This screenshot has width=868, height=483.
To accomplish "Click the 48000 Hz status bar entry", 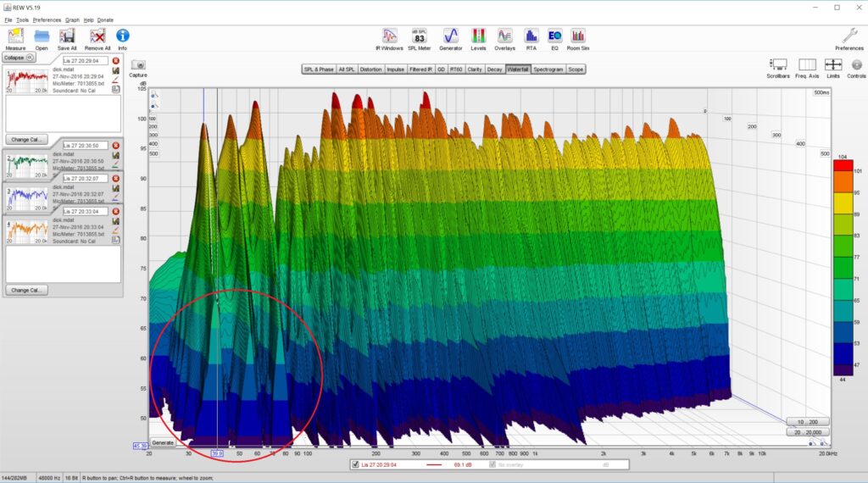I will [x=49, y=477].
